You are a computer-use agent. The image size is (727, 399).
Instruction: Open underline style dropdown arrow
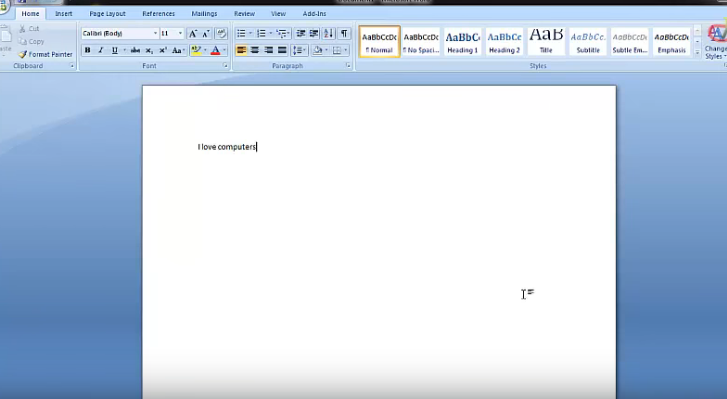click(124, 50)
